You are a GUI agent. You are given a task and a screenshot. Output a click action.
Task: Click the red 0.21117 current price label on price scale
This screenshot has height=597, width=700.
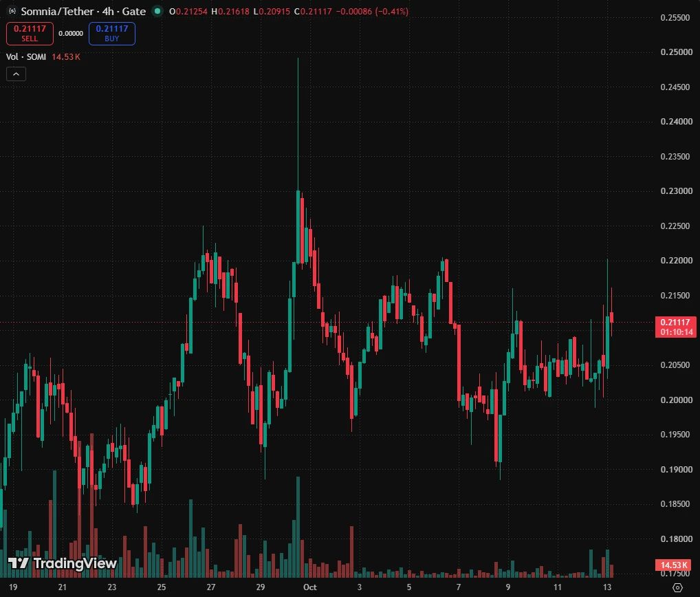point(675,327)
